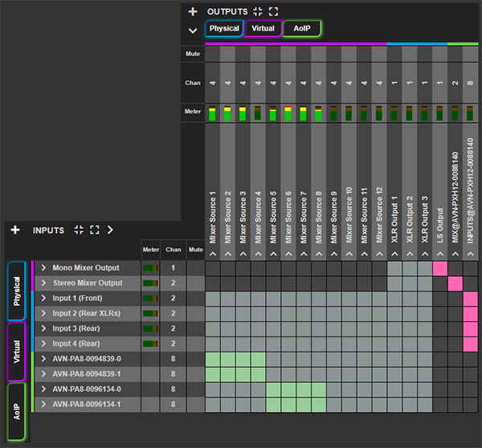Viewport: 482px width, 448px height.
Task: Select the outputs Physical filter tab
Action: click(224, 29)
